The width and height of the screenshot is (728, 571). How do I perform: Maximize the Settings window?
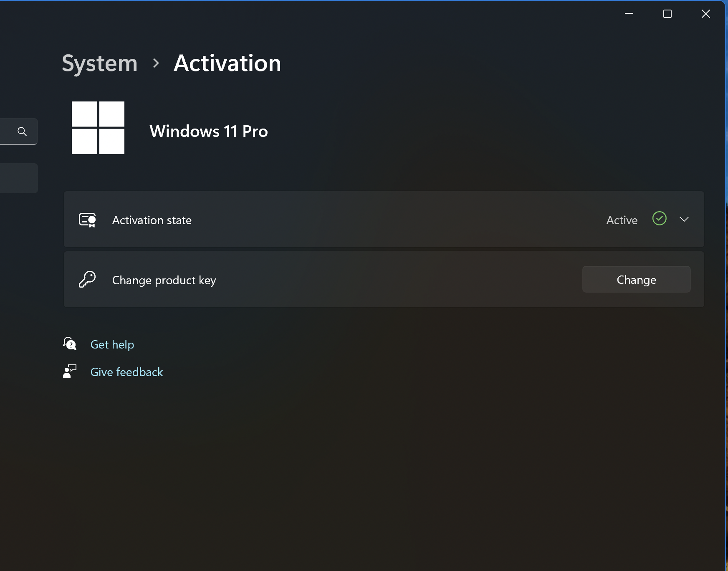click(667, 14)
